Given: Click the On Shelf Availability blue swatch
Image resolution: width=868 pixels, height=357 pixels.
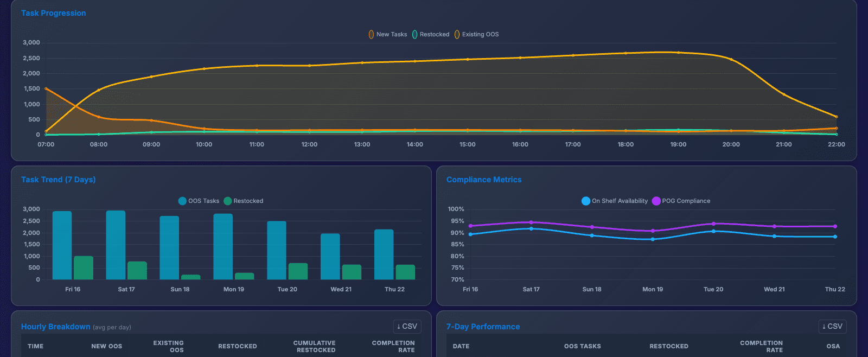Looking at the screenshot, I should click(586, 201).
